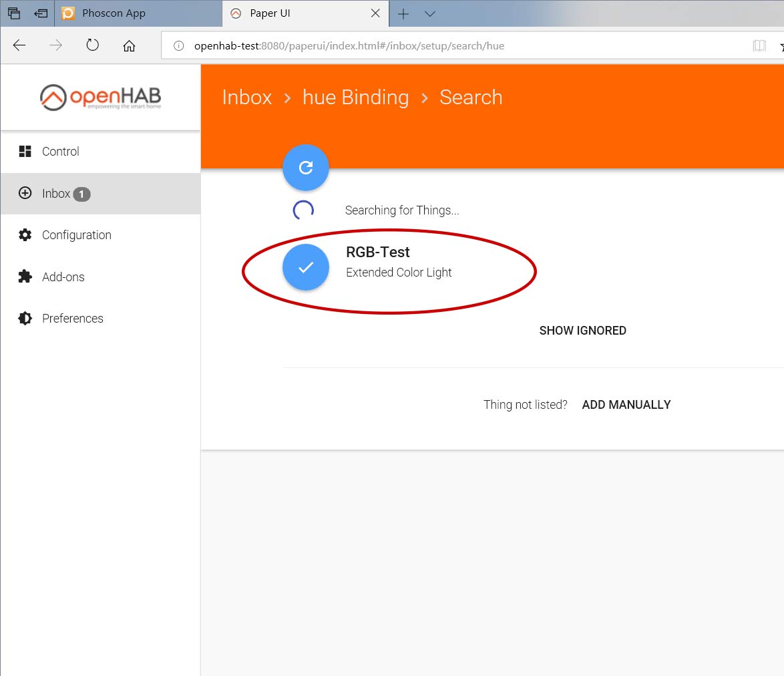Select the RGB-Test thing entry
This screenshot has height=676, width=784.
tap(378, 252)
